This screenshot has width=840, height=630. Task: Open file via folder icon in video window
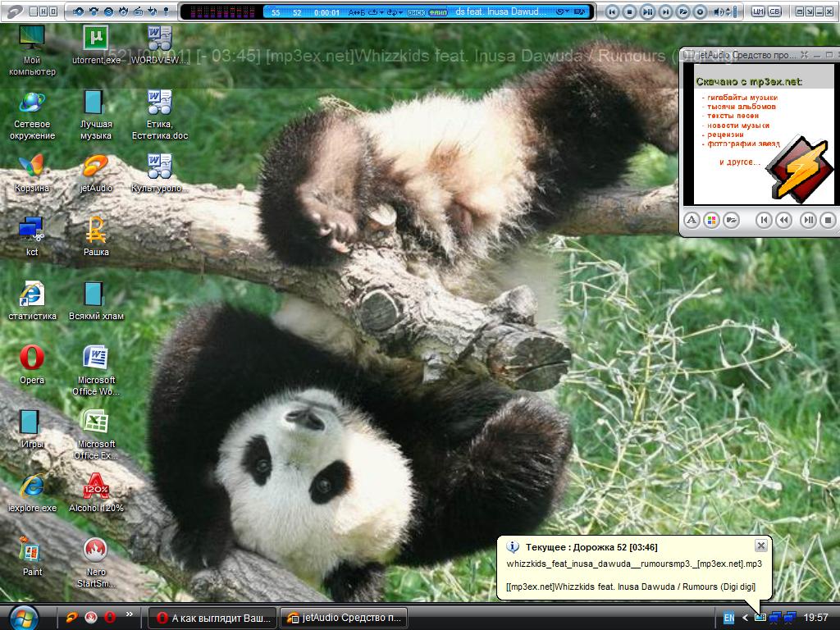tap(731, 220)
